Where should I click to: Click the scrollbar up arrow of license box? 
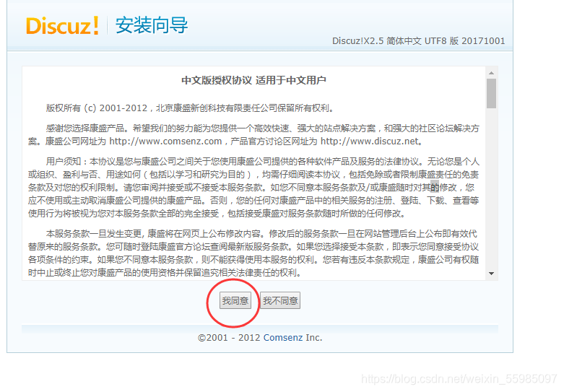(491, 73)
